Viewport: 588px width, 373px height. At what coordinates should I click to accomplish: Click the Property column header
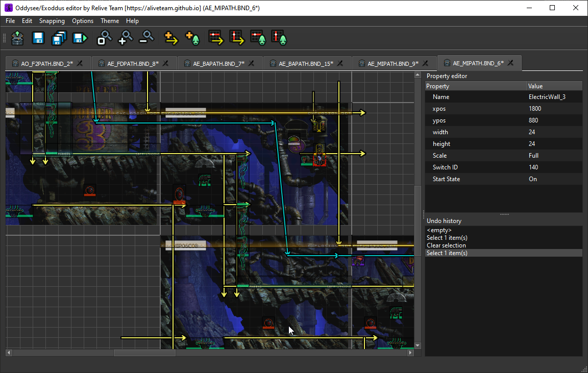[x=476, y=86]
